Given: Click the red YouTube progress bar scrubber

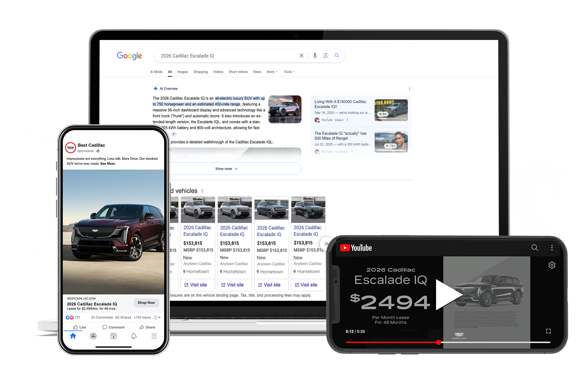Looking at the screenshot, I should pyautogui.click(x=438, y=342).
